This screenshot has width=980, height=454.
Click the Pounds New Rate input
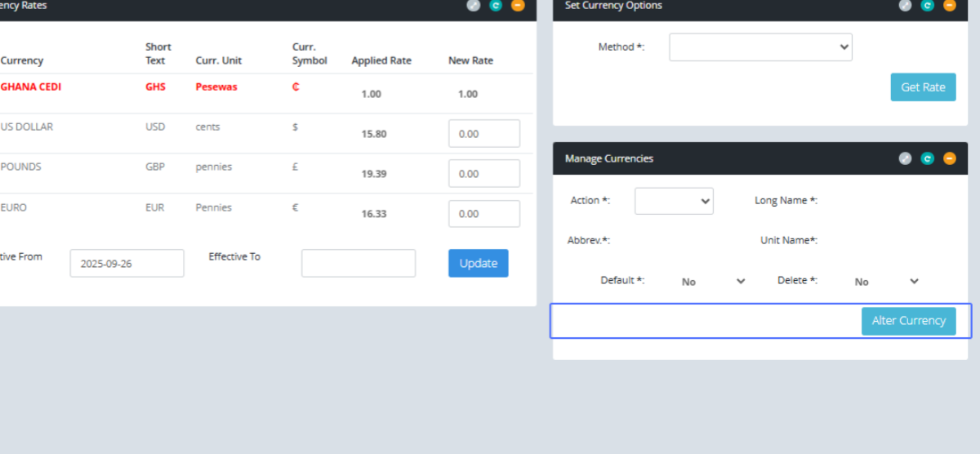[x=483, y=174]
